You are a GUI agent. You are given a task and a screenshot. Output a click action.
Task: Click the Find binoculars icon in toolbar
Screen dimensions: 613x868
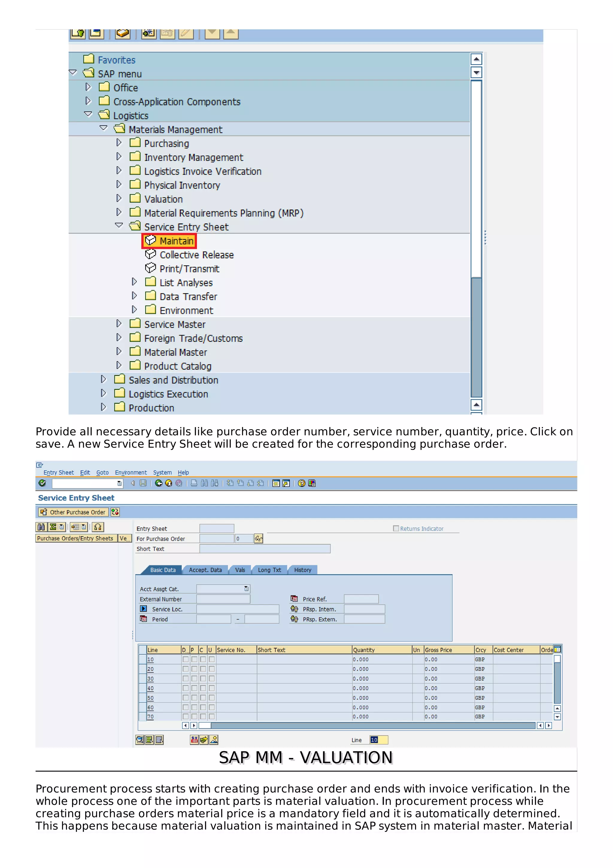204,483
